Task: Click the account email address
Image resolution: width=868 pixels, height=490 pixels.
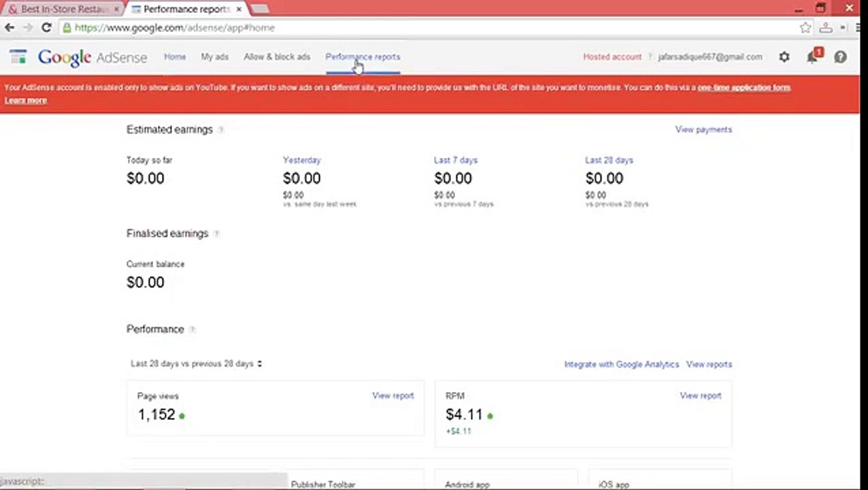Action: tap(710, 57)
